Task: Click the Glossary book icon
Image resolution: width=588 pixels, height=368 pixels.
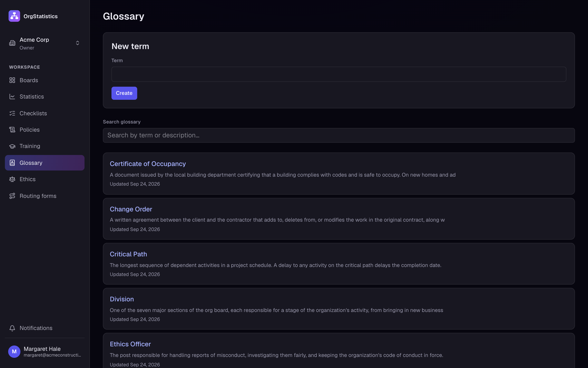Action: 12,163
